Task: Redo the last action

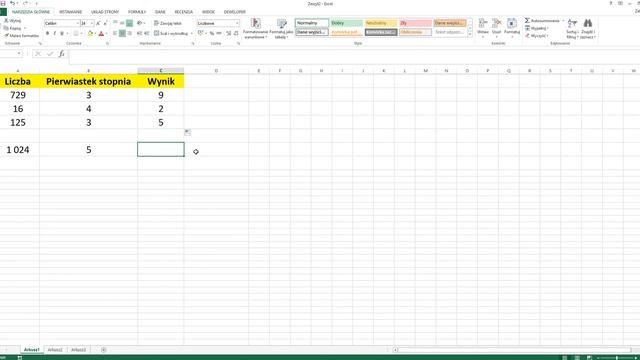Action: pos(25,3)
